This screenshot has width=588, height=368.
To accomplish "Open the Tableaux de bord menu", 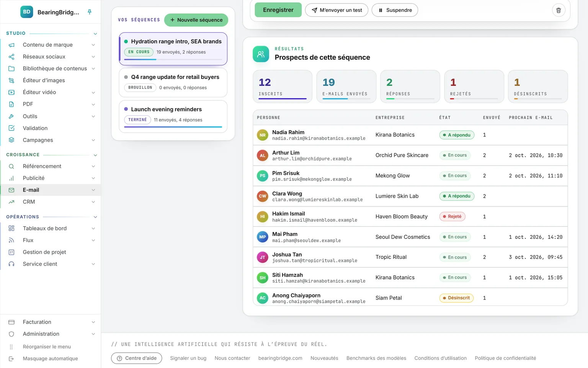I will [51, 228].
